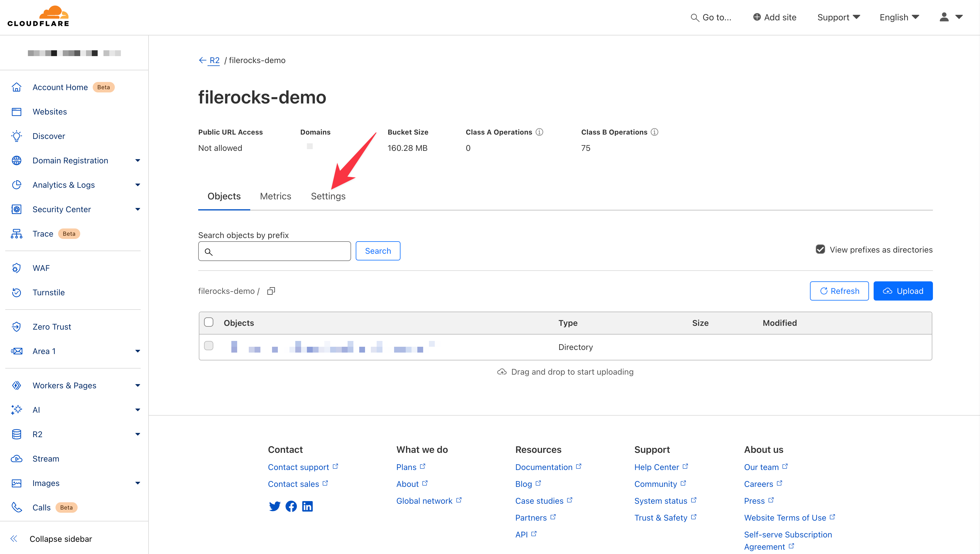The image size is (980, 554).
Task: Switch to the Objects tab
Action: 224,196
